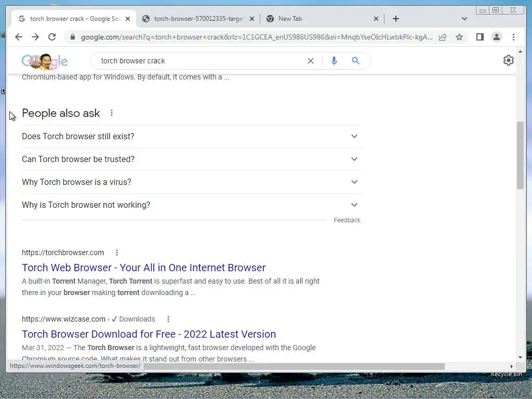Viewport: 532px width, 399px height.
Task: Expand 'Why Torch browser is a virus?'
Action: [191, 182]
